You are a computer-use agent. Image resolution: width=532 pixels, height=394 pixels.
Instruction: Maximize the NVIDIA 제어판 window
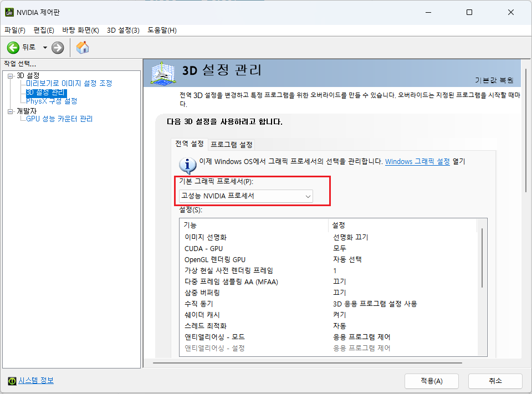pos(469,12)
